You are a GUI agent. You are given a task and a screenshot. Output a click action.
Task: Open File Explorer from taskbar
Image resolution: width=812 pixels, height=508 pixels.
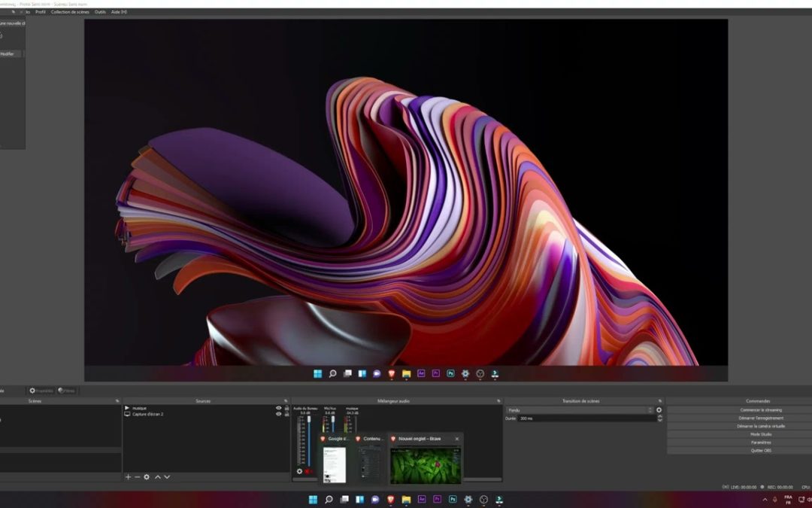tap(406, 500)
